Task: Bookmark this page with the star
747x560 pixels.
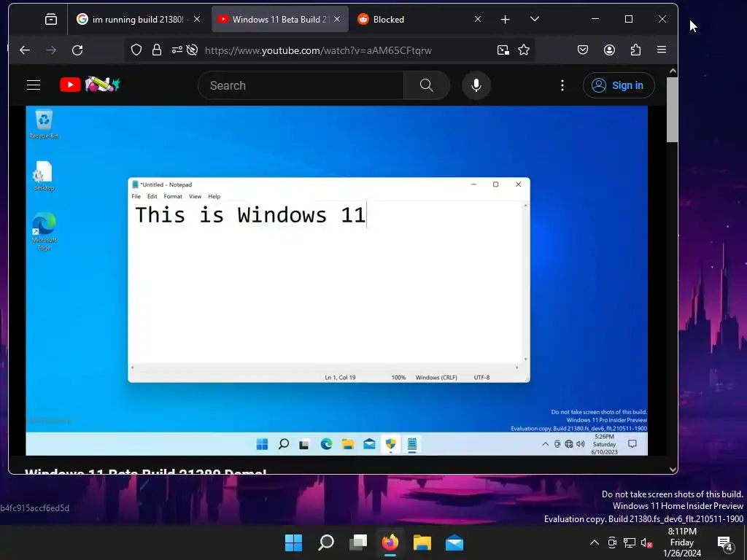Action: pos(524,50)
